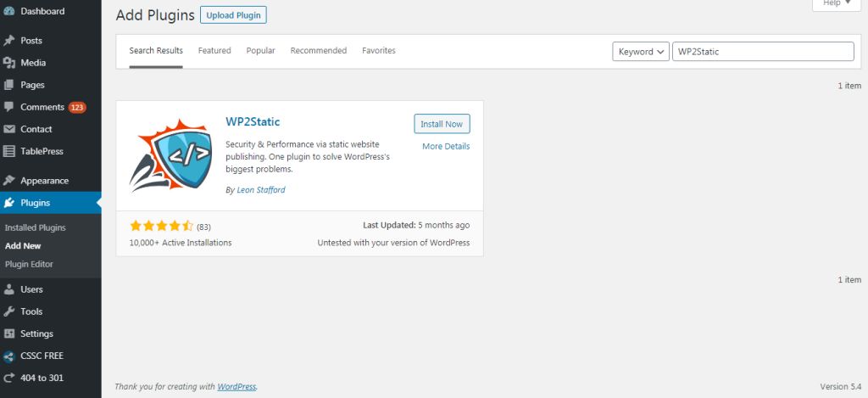Click the (83) ratings count
This screenshot has height=398, width=868.
[x=203, y=227]
